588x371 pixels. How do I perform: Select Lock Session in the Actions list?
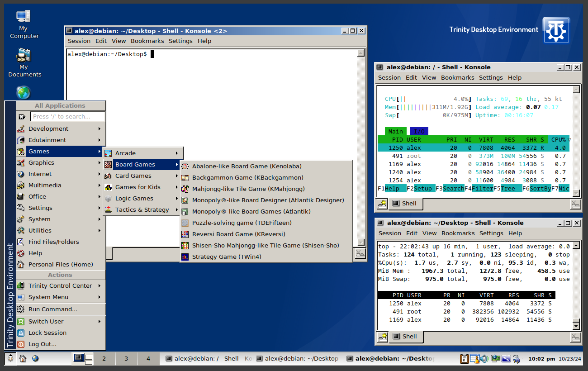pos(47,333)
